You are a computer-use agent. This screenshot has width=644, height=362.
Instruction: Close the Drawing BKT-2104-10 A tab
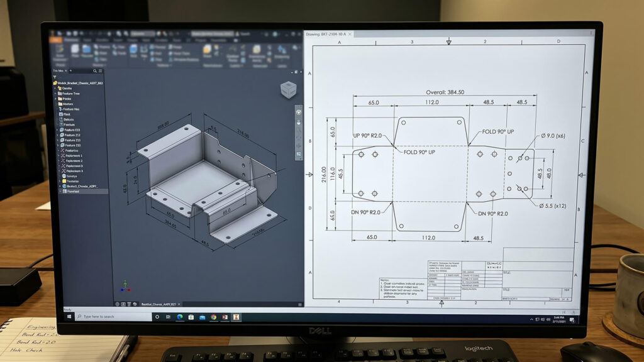[350, 34]
